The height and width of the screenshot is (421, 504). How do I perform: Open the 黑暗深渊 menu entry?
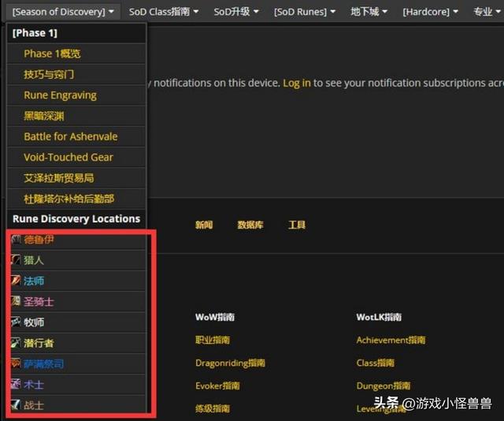click(x=76, y=116)
